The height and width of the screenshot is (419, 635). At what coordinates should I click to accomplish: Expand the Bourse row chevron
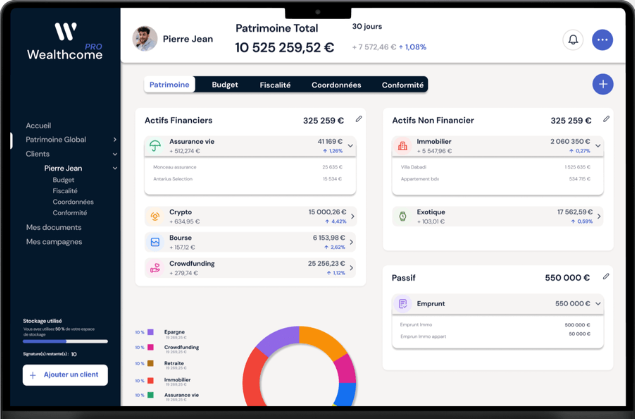tap(351, 242)
